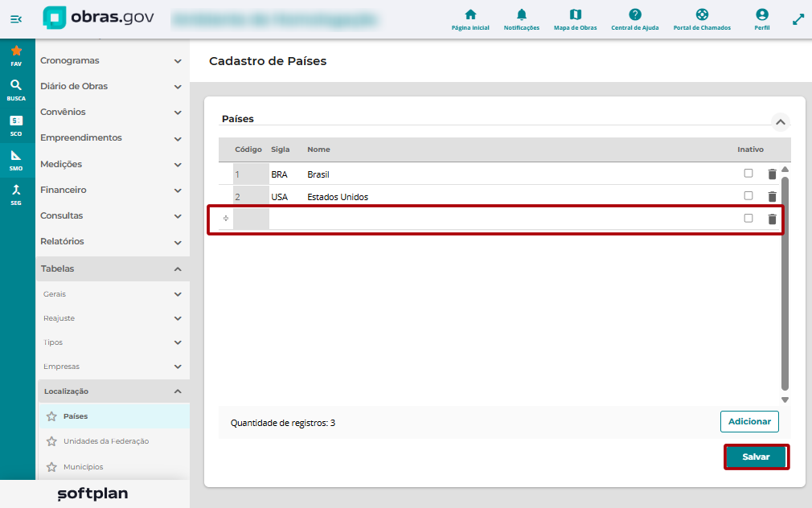Collapse the sidebar with the hamburger icon
Screen dimensions: 812x508
pos(16,19)
